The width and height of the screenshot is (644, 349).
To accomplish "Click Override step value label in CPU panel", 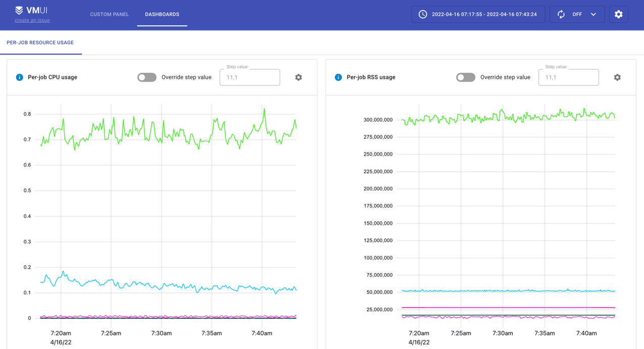I will (x=186, y=77).
